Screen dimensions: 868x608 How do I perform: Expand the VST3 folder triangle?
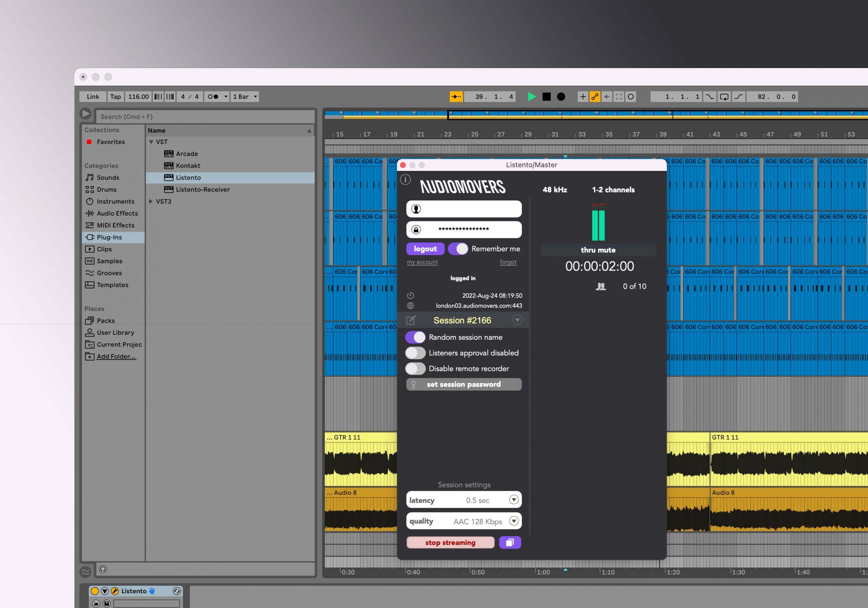click(x=151, y=201)
